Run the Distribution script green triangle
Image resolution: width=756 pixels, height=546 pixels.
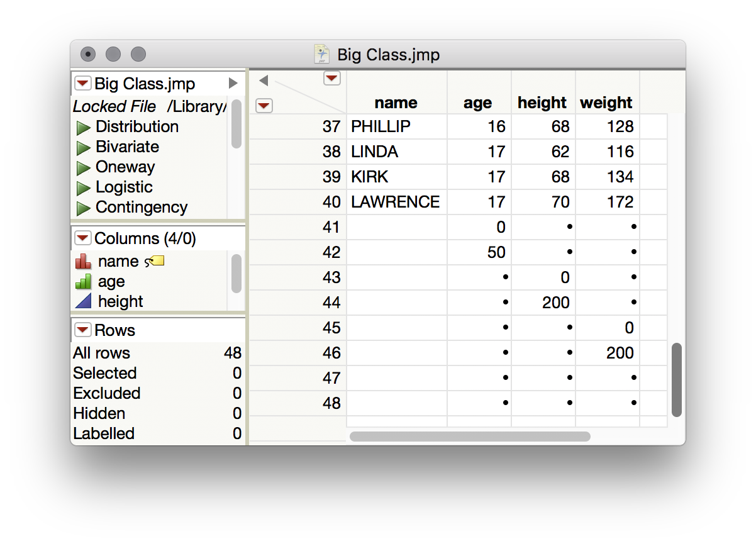tap(84, 128)
